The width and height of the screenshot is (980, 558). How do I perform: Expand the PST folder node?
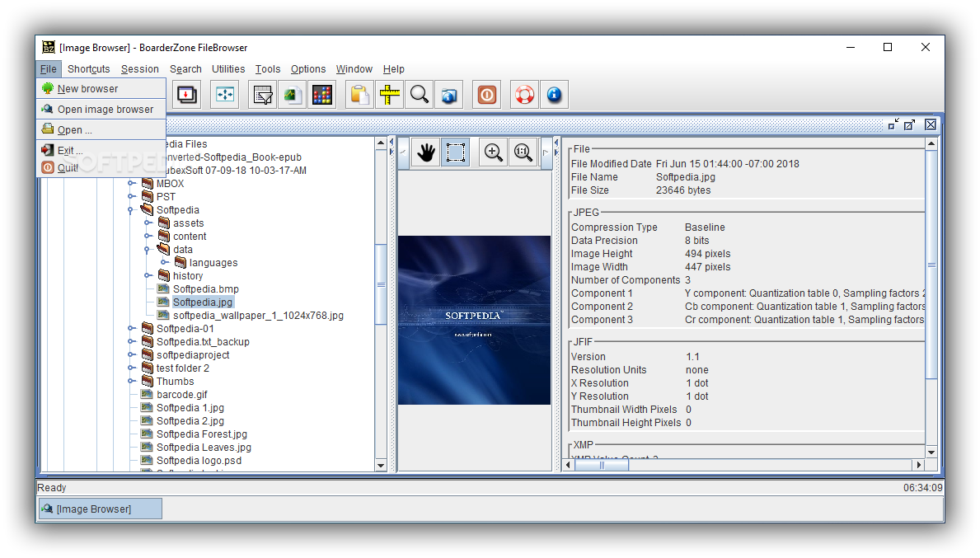coord(131,197)
